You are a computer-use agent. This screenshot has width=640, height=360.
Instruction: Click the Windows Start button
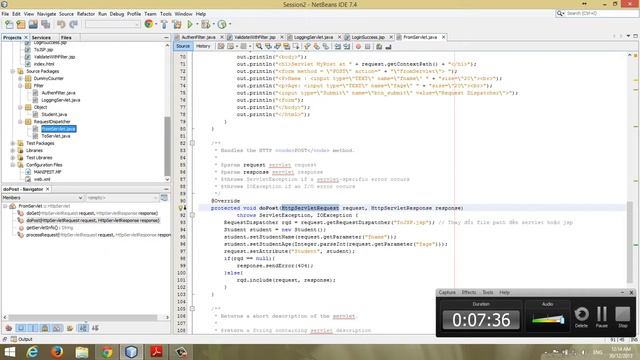point(9,352)
